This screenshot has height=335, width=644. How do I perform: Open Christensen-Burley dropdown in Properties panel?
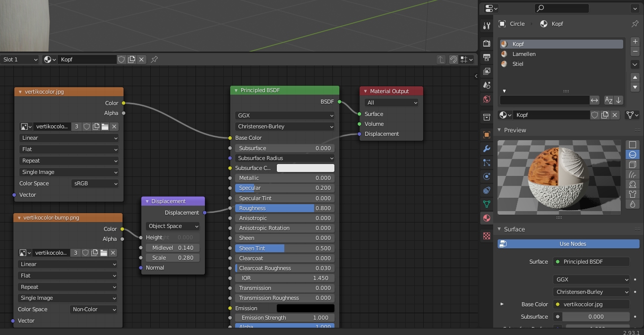[x=591, y=292]
